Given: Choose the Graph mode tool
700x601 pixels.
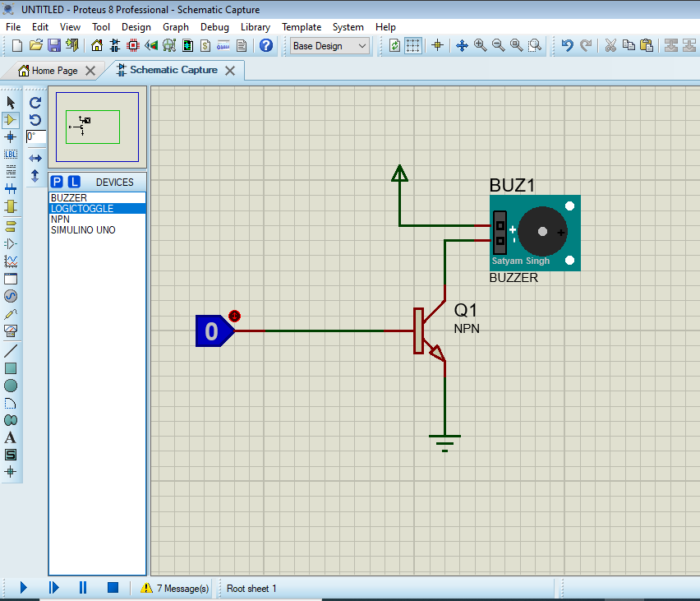Looking at the screenshot, I should tap(11, 261).
